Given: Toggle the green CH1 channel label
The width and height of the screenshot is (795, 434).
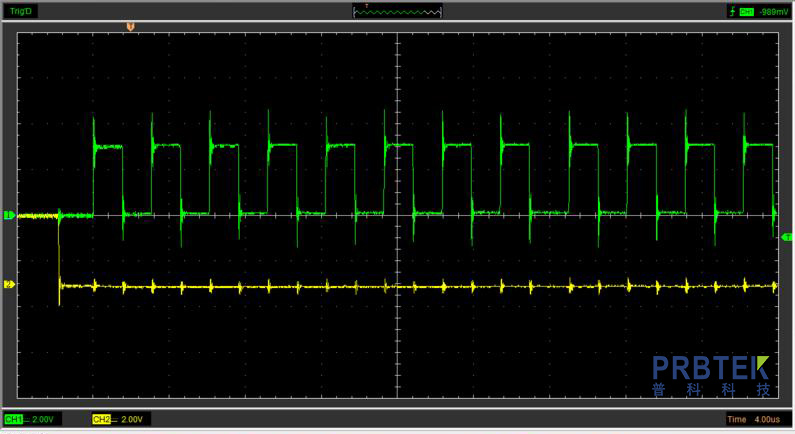Looking at the screenshot, I should [x=13, y=419].
